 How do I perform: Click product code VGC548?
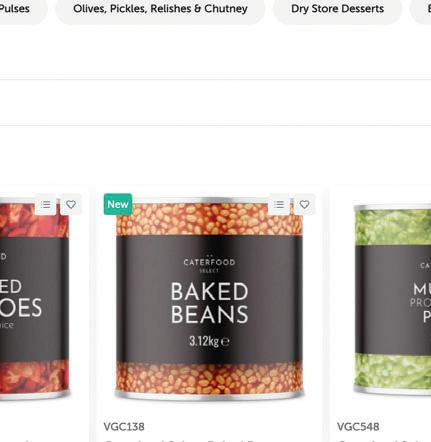pos(358,427)
